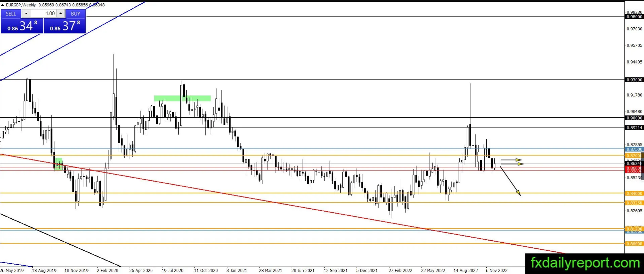The image size is (644, 274).
Task: Click the 19 Jul 2020 date label
Action: [173, 270]
